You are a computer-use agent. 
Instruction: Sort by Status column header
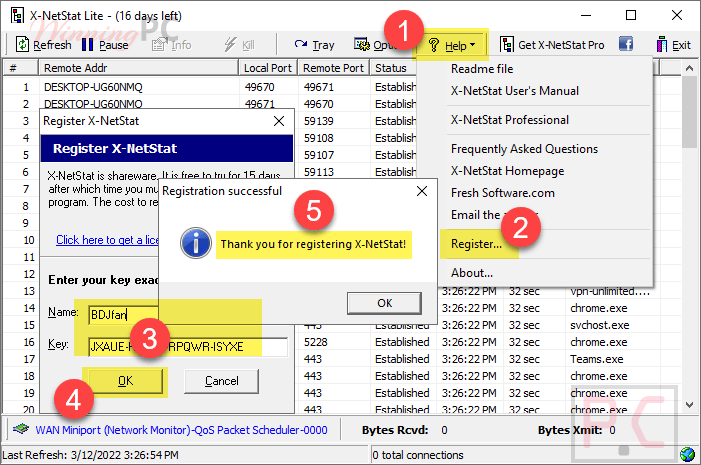(x=393, y=68)
